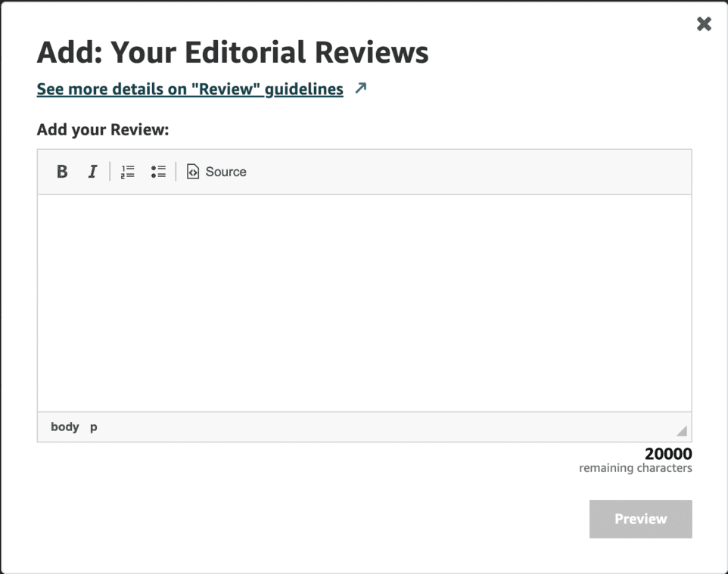Click the "remaining characters" text

[635, 467]
